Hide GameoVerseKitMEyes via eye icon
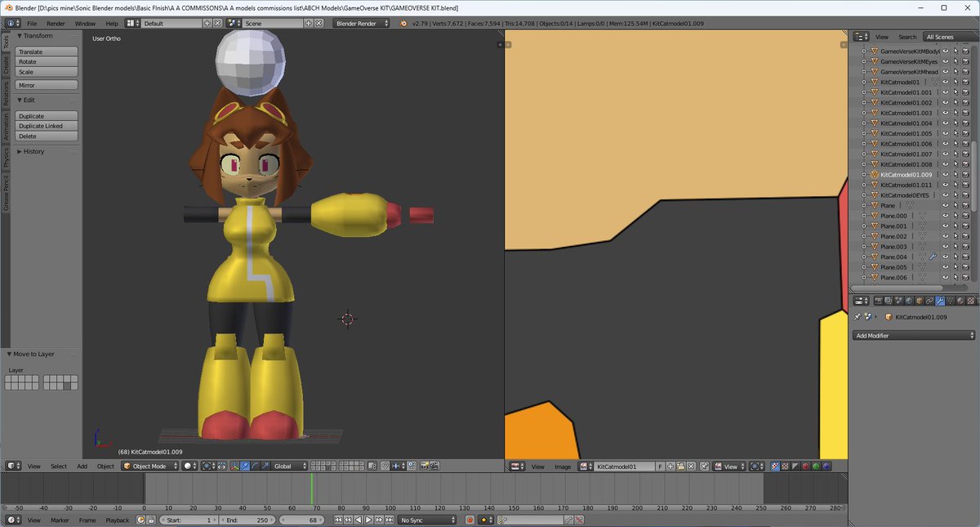Viewport: 980px width, 527px height. point(946,61)
